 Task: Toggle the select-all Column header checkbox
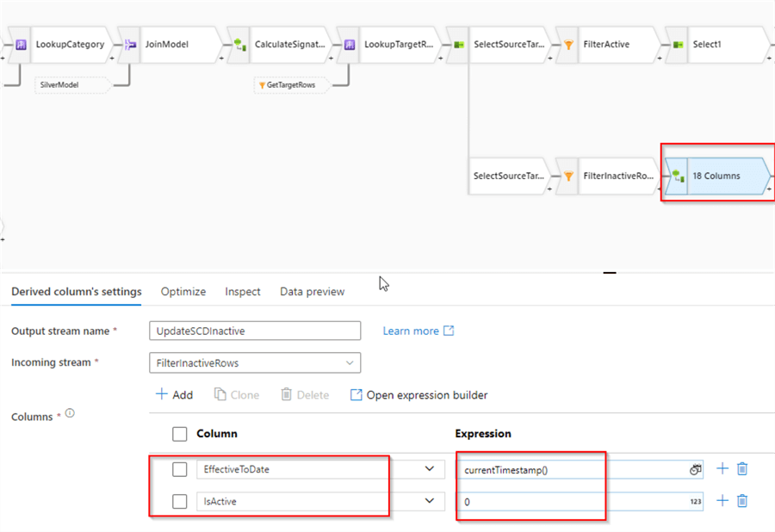[179, 434]
